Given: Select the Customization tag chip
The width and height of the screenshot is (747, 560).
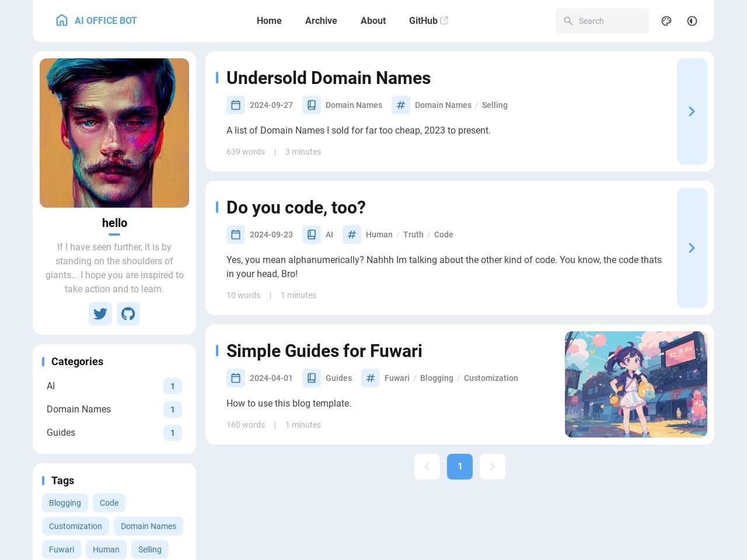Looking at the screenshot, I should click(75, 526).
